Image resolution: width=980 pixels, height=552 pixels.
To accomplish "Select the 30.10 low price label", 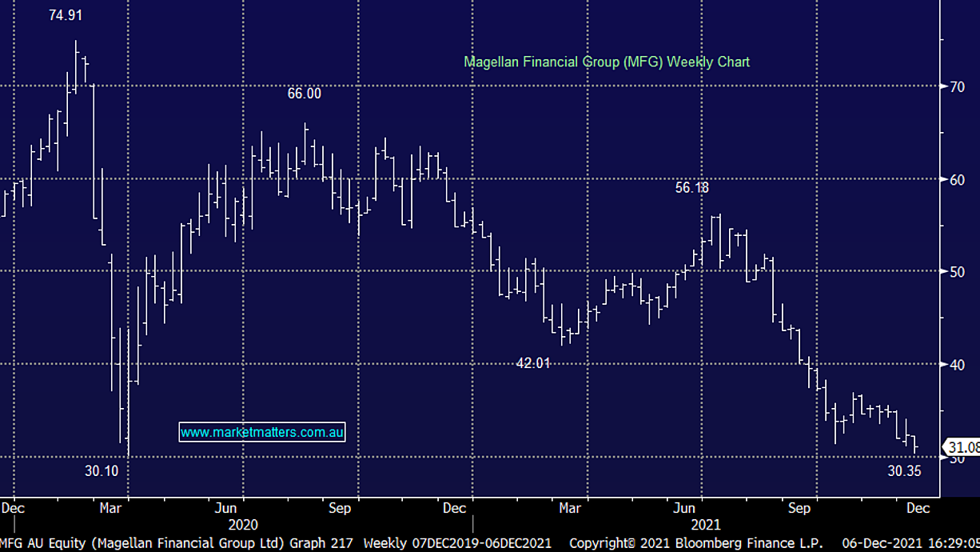I will (x=102, y=471).
